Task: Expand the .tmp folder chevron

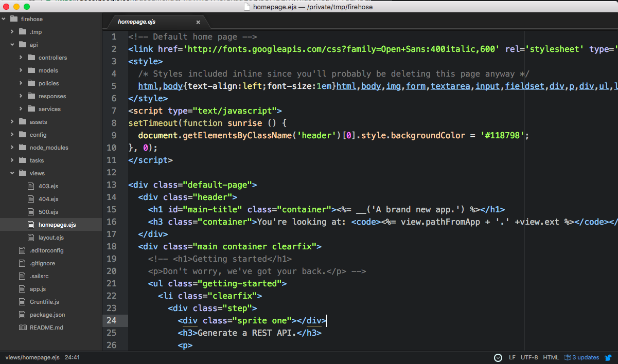Action: click(x=12, y=32)
